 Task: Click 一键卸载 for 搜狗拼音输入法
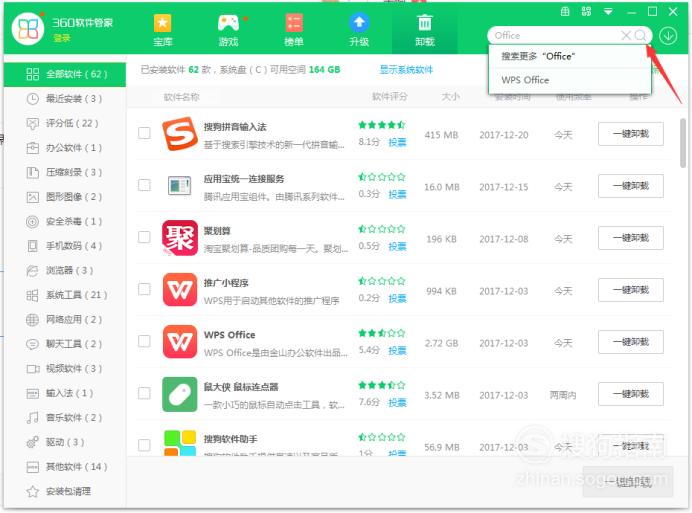[631, 134]
